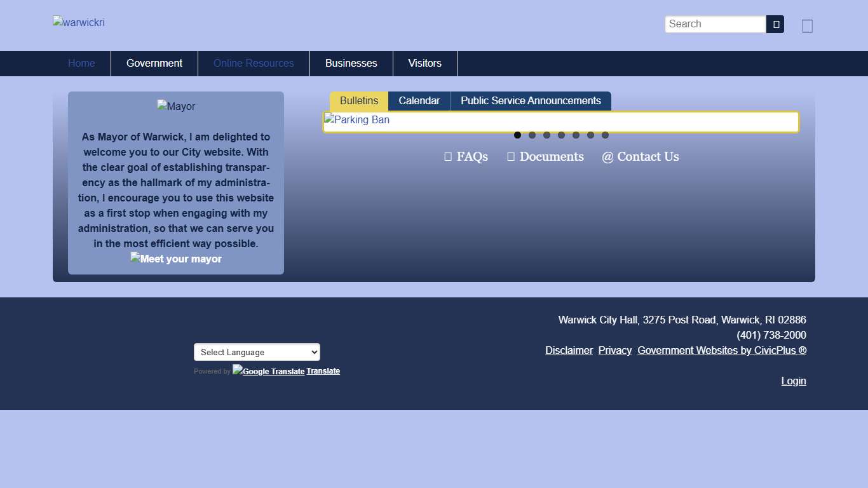The image size is (868, 488).
Task: Go to the last slideshow dot
Action: (605, 135)
